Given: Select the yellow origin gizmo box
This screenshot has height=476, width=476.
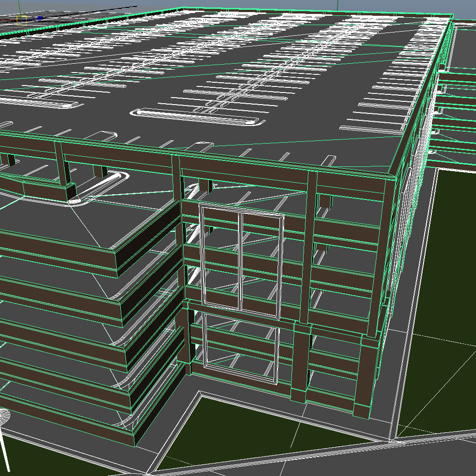Looking at the screenshot, I should pyautogui.click(x=21, y=20).
